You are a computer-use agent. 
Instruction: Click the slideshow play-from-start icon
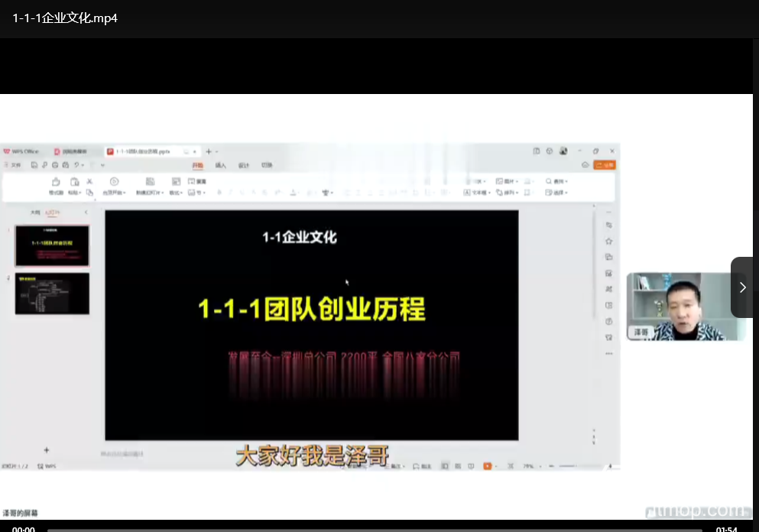[x=114, y=182]
